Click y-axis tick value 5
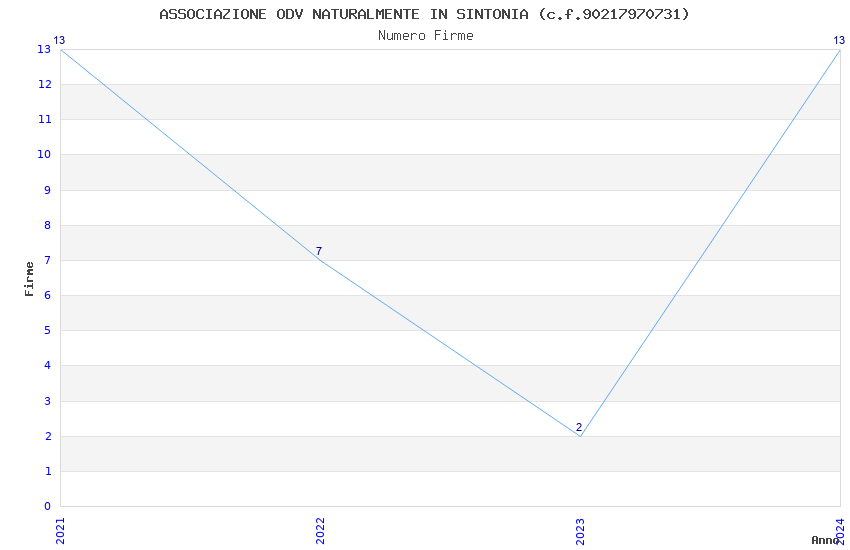The width and height of the screenshot is (850, 550). [48, 330]
